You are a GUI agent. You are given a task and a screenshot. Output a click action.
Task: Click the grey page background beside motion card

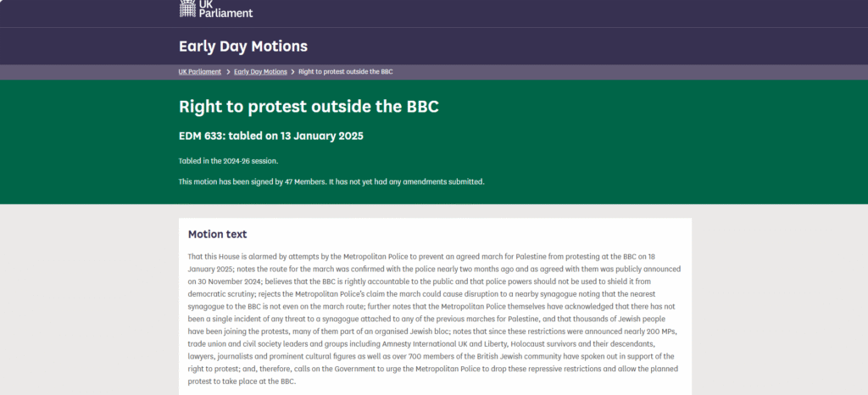point(780,305)
